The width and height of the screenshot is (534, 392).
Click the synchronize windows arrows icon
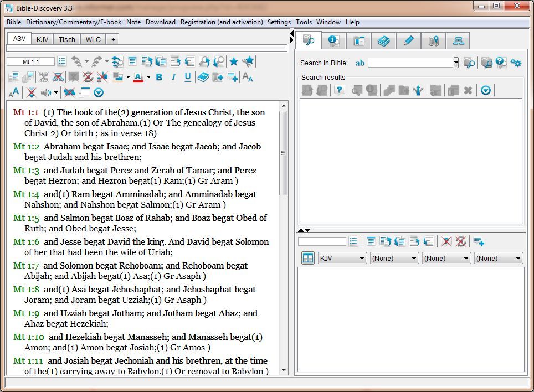point(117,61)
